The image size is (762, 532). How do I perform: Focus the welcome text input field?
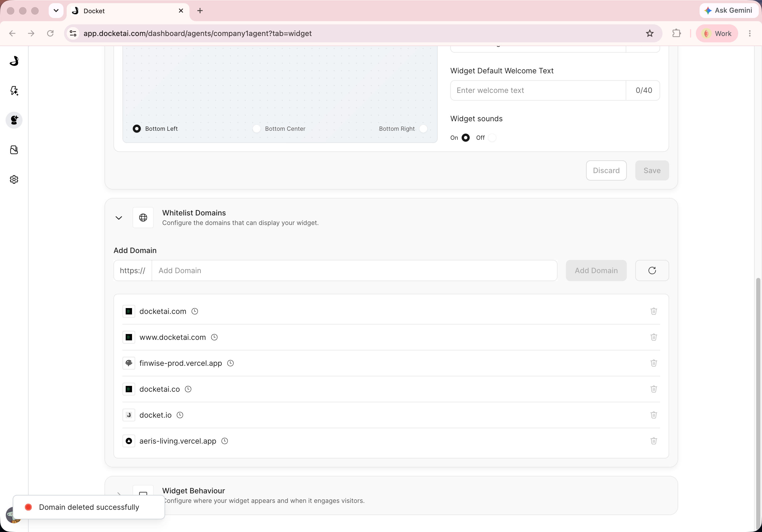[538, 90]
